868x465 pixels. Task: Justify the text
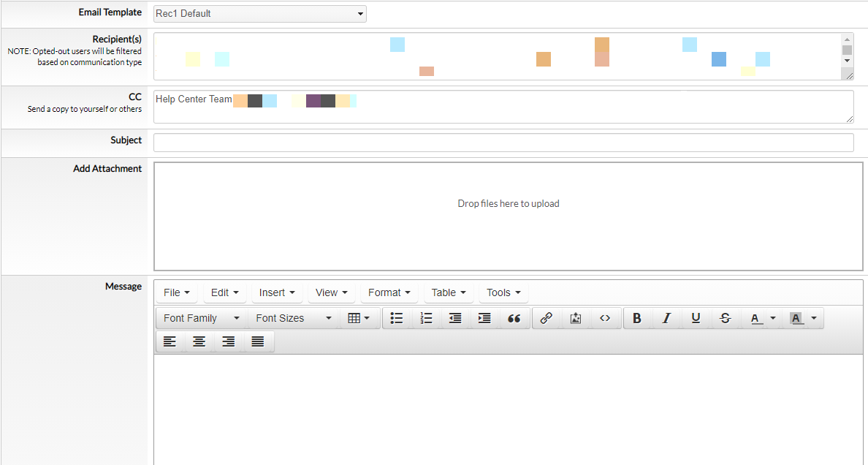257,341
